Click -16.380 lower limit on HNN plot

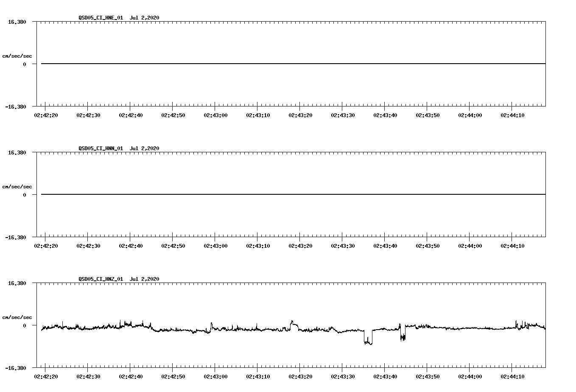coord(16,237)
